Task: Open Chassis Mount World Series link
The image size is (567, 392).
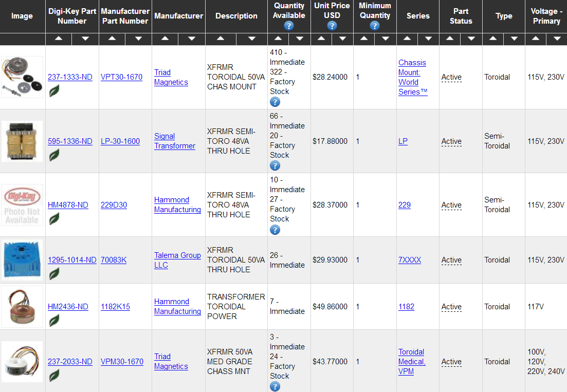Action: [x=413, y=77]
